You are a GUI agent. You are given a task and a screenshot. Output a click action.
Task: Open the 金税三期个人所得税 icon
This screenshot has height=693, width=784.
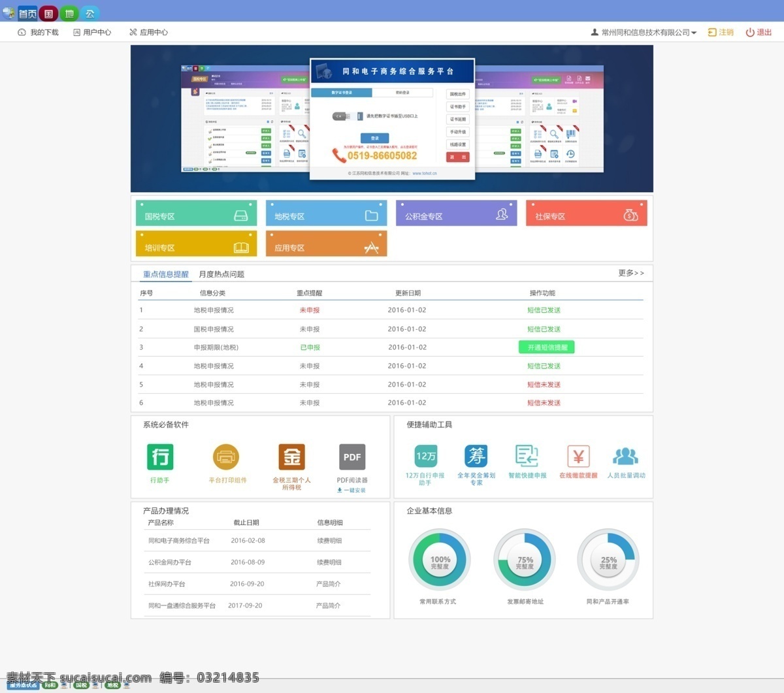(x=292, y=457)
